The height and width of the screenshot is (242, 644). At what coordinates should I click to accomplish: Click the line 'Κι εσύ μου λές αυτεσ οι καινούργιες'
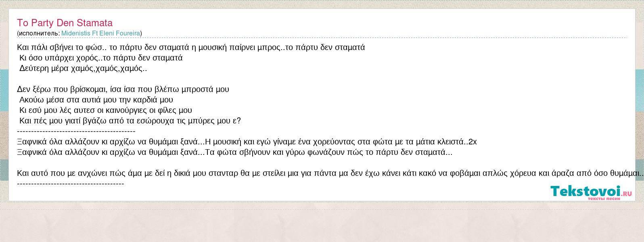106,110
